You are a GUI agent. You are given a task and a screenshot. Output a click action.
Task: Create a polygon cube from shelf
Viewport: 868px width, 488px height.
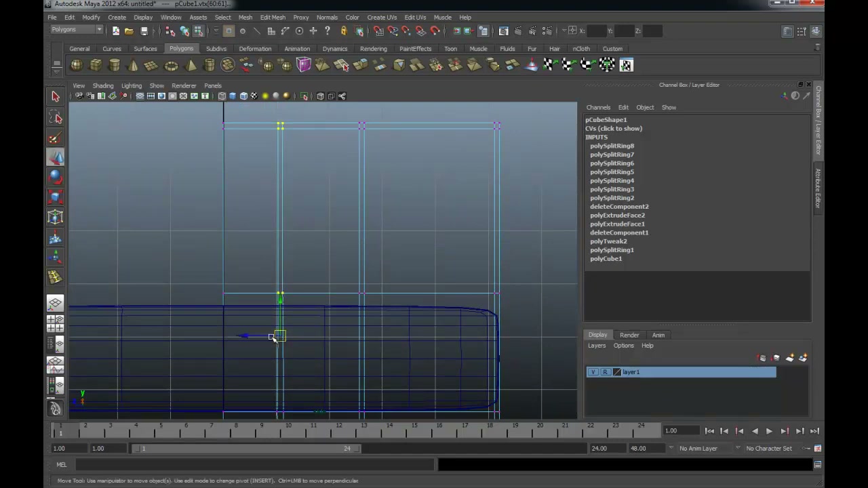(96, 65)
